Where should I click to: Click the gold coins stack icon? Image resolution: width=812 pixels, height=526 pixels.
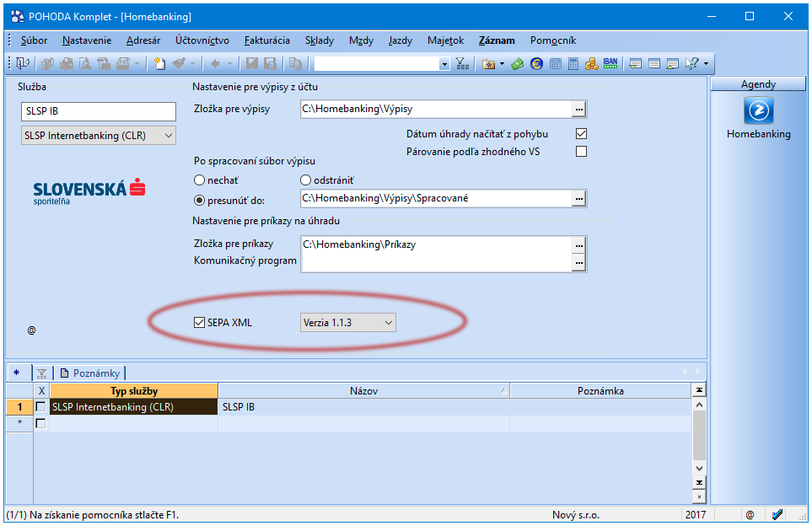(x=592, y=64)
